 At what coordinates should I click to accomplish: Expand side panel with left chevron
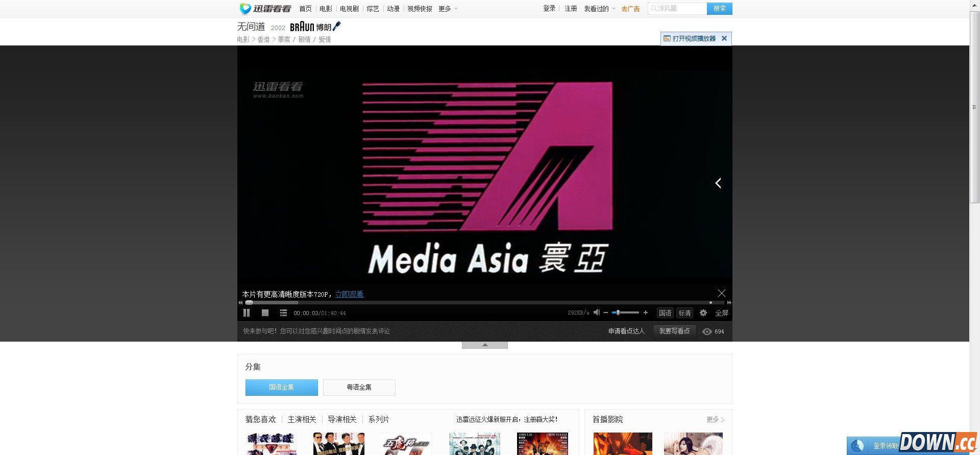(718, 183)
